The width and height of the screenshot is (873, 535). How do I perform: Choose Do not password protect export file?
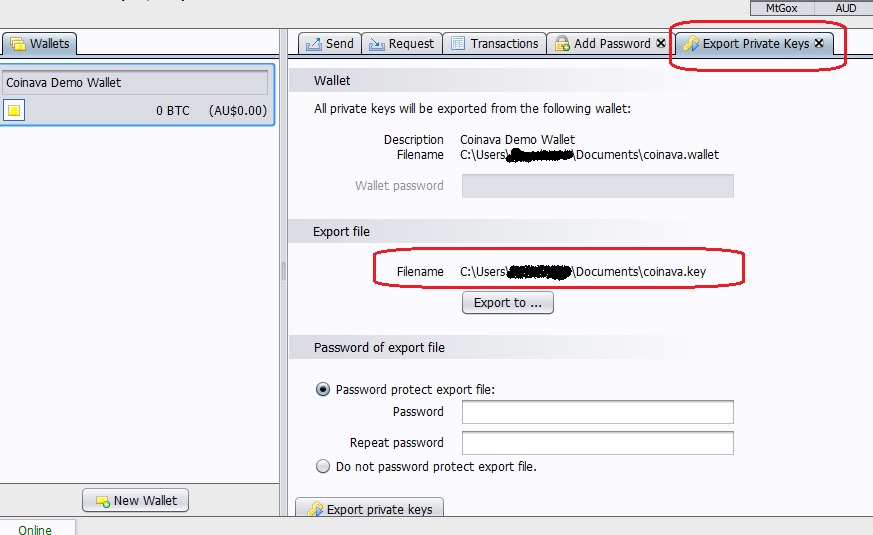[323, 467]
